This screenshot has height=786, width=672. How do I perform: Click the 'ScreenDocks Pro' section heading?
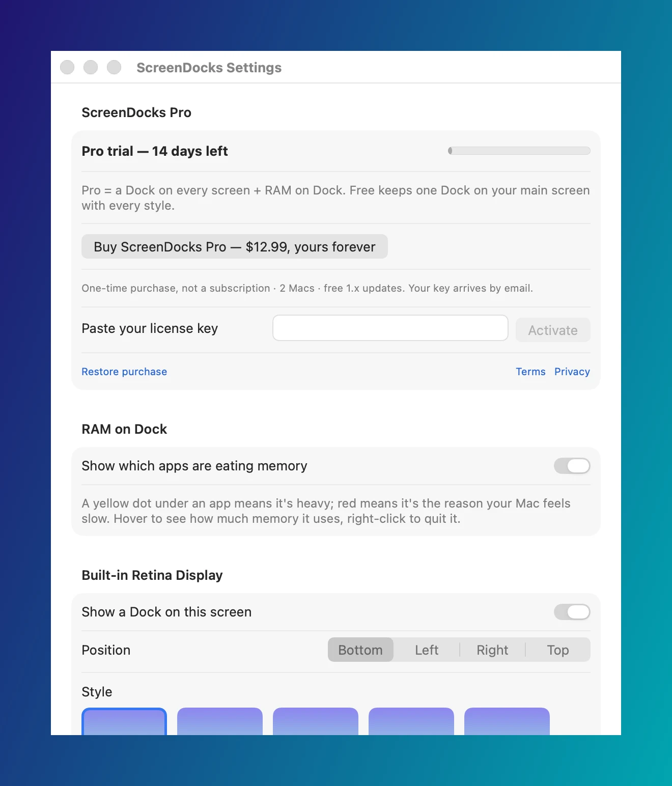[136, 113]
